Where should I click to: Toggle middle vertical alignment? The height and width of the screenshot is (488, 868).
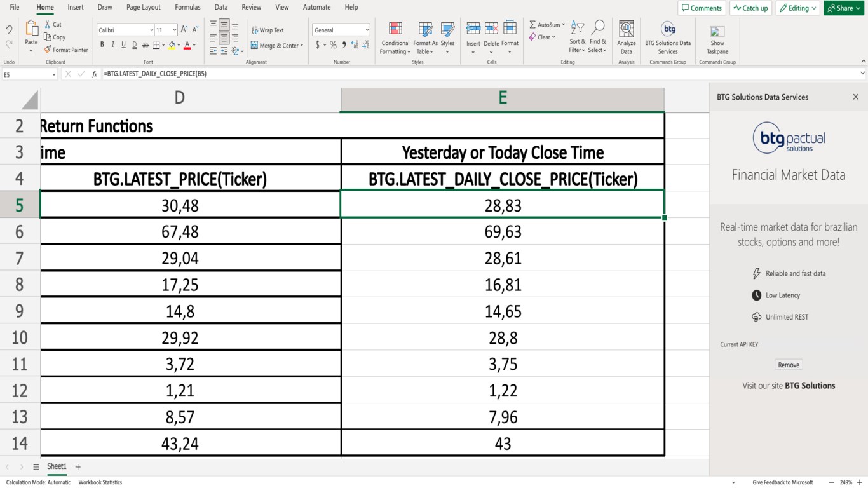[224, 26]
